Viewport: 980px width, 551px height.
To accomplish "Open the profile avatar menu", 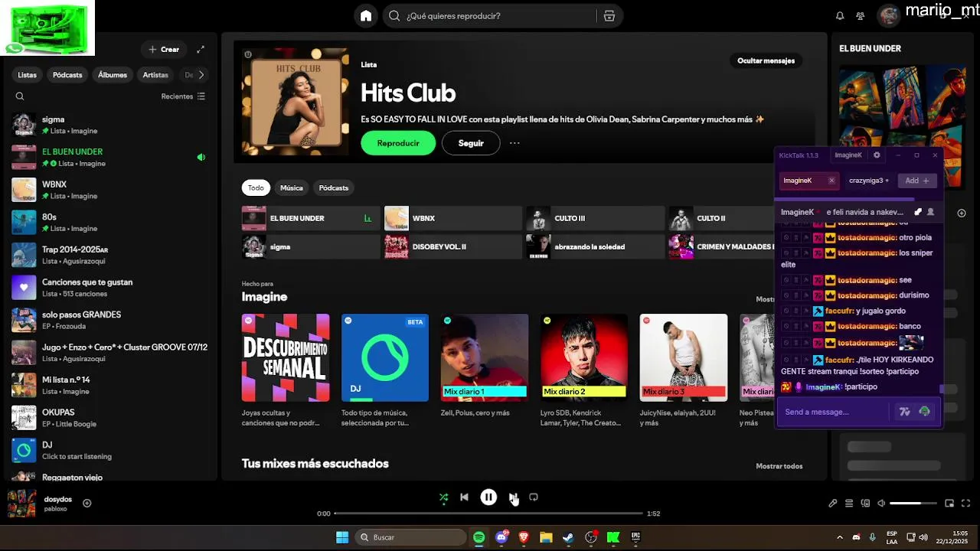I will coord(888,15).
